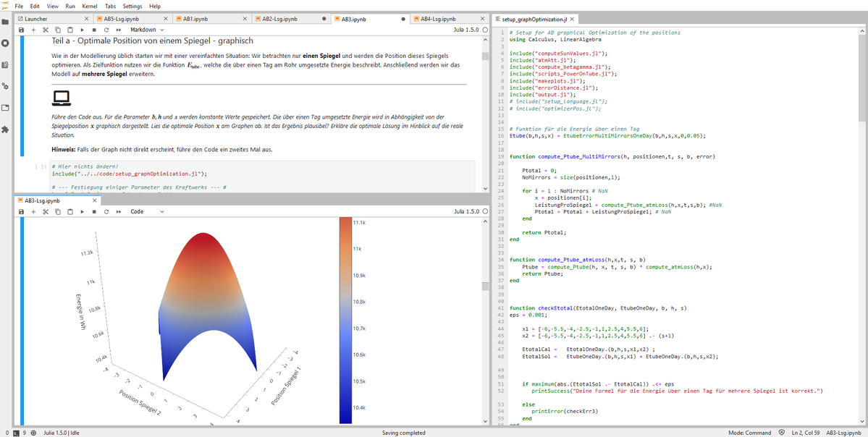Viewport: 868px width, 437px height.
Task: Open the file browser sidebar folder icon
Action: [5, 22]
